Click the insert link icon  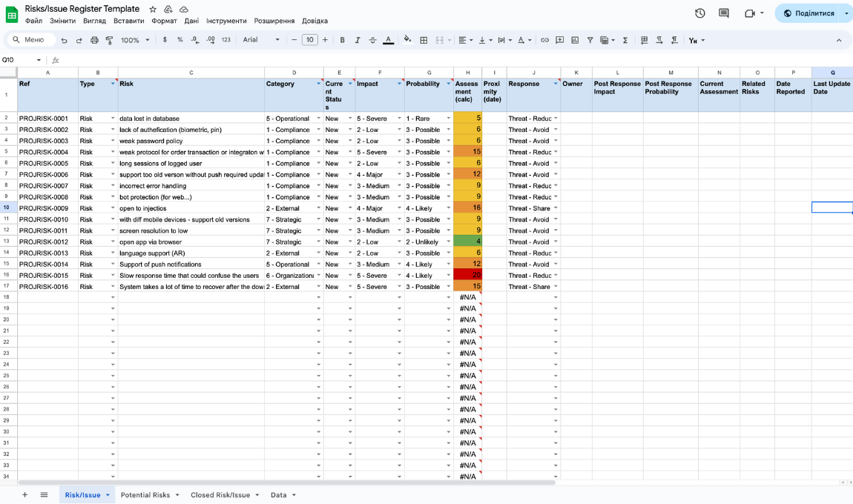(544, 40)
